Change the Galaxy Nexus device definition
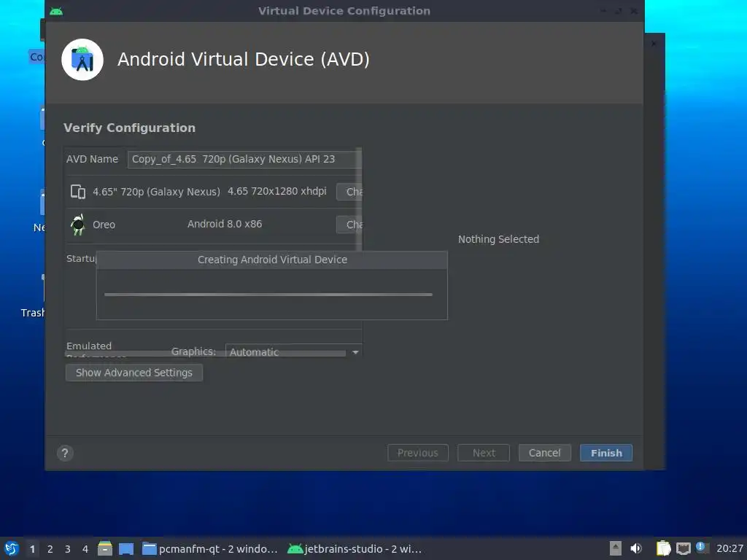The width and height of the screenshot is (747, 560). pos(349,192)
